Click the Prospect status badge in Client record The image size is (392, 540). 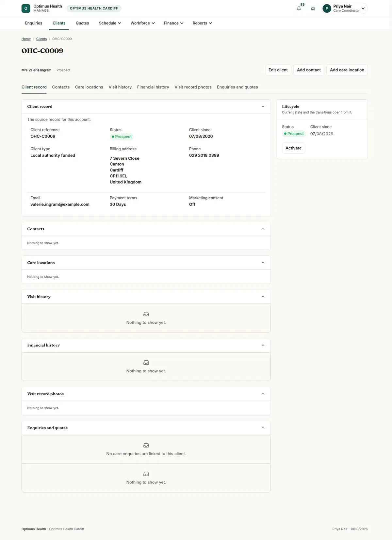click(x=122, y=137)
